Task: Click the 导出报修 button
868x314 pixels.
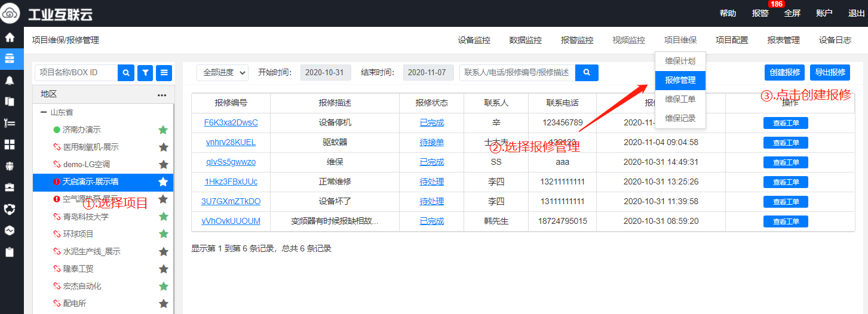Action: click(830, 72)
